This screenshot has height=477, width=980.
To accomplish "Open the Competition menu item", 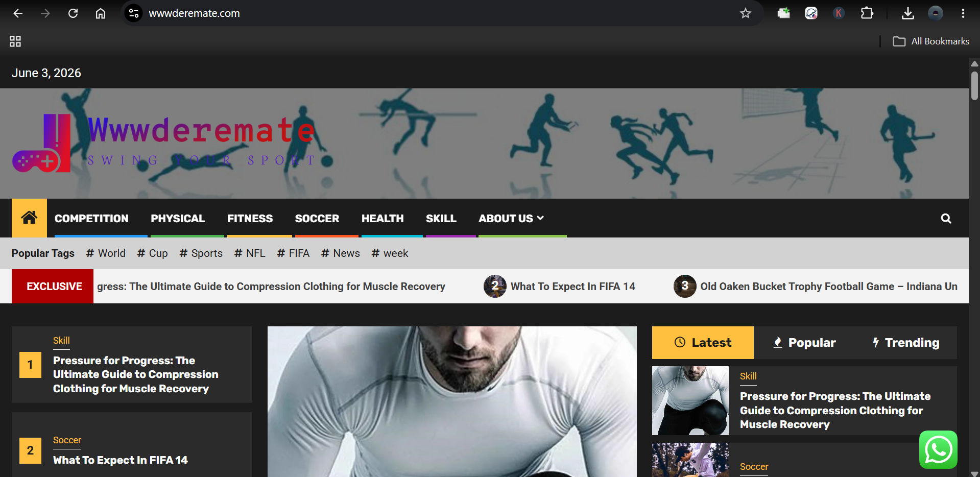I will 91,219.
